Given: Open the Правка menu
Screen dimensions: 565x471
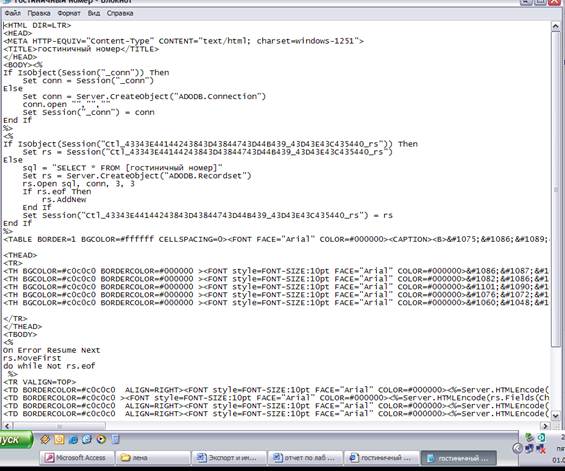Looking at the screenshot, I should point(39,13).
